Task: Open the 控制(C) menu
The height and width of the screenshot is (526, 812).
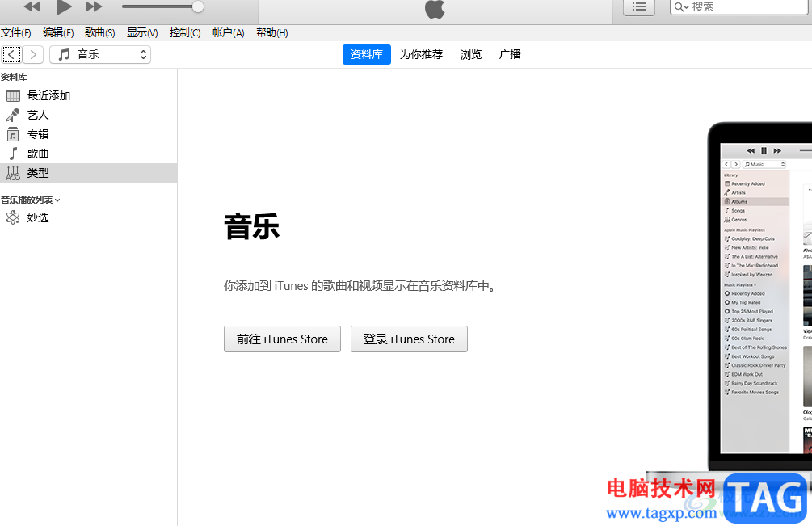Action: [x=185, y=32]
